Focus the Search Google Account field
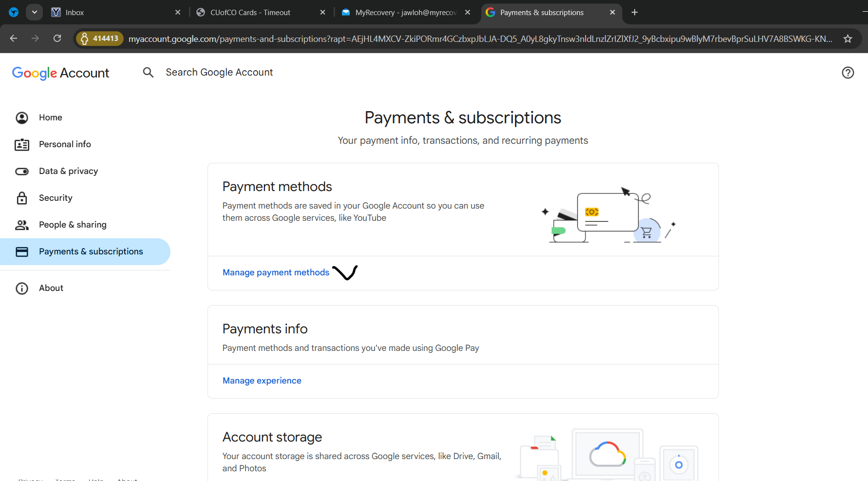 point(219,73)
